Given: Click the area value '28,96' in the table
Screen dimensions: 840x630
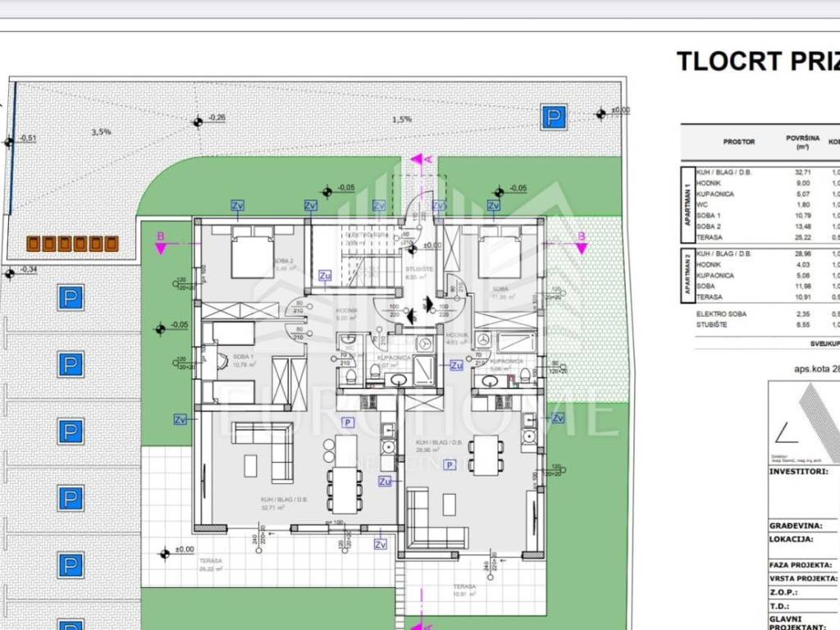Looking at the screenshot, I should click(x=802, y=253).
